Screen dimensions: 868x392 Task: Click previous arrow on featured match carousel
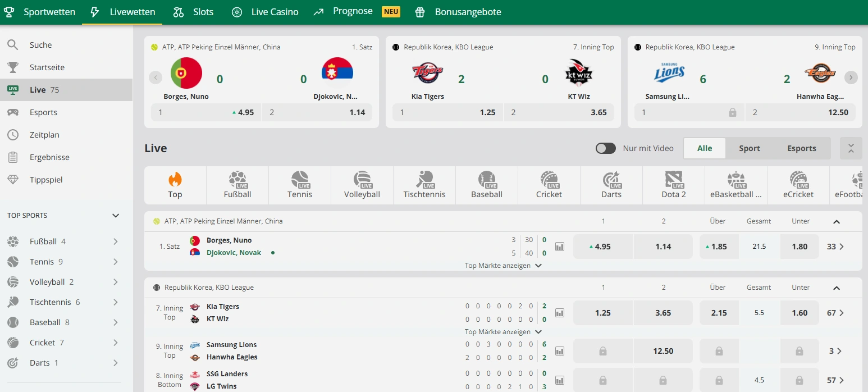tap(156, 78)
